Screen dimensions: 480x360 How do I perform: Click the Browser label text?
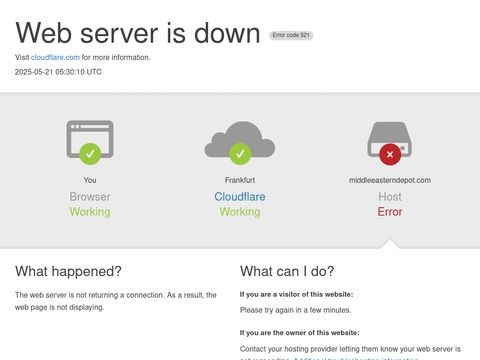tap(90, 197)
